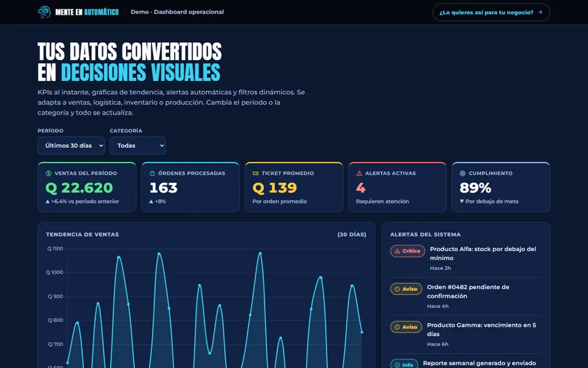Image resolution: width=588 pixels, height=368 pixels.
Task: Click the 163 processed orders value
Action: click(164, 188)
